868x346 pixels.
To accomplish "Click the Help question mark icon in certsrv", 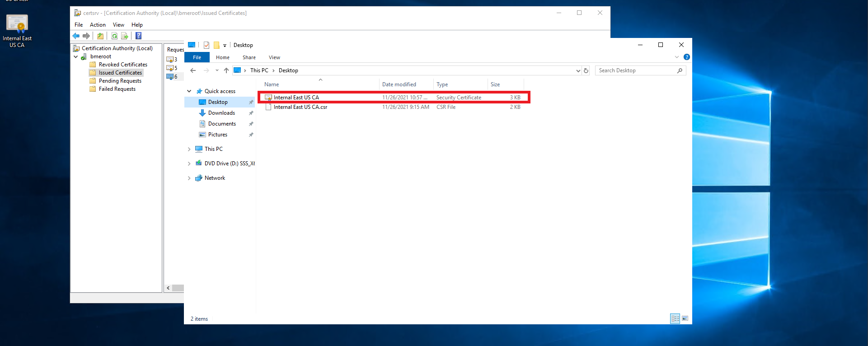I will pyautogui.click(x=139, y=36).
